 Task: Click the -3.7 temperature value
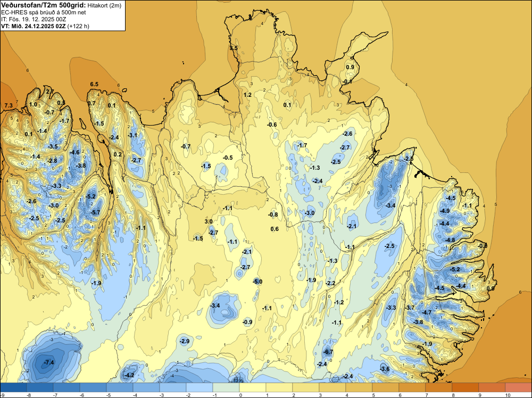[410, 308]
